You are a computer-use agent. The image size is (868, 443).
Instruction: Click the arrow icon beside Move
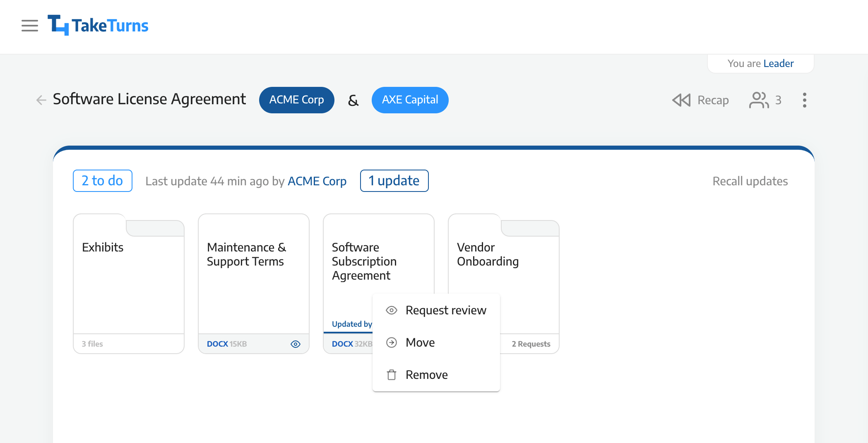coord(392,342)
